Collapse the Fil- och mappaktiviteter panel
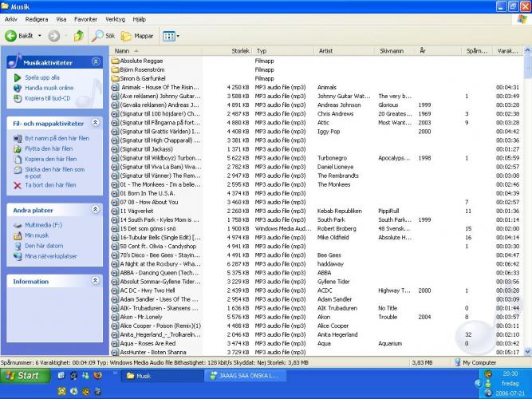The image size is (532, 399). point(96,124)
